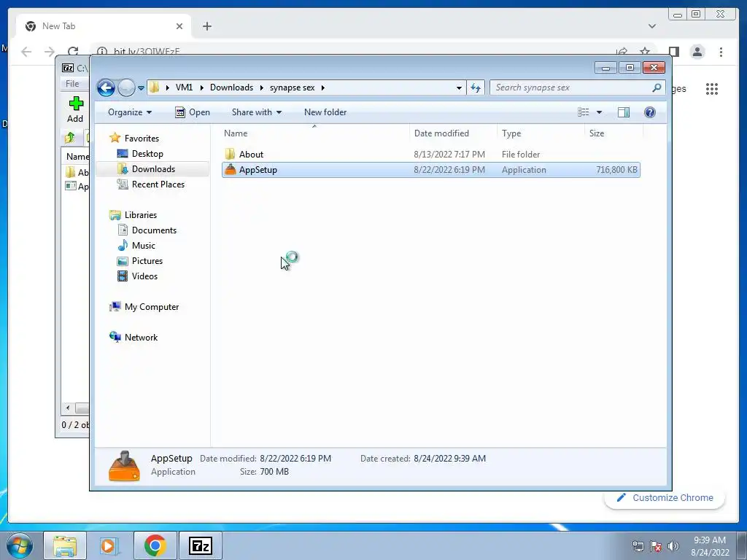Viewport: 747px width, 560px height.
Task: Click the left arrow of 7-Zip horizontal scrollbar
Action: click(68, 408)
